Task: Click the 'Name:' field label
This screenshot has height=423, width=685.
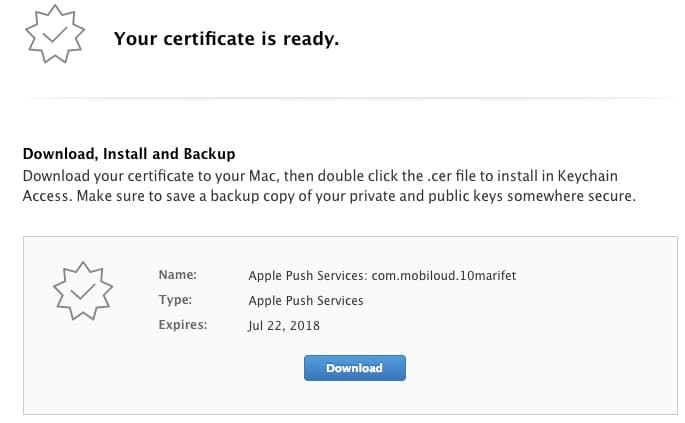Action: click(177, 275)
